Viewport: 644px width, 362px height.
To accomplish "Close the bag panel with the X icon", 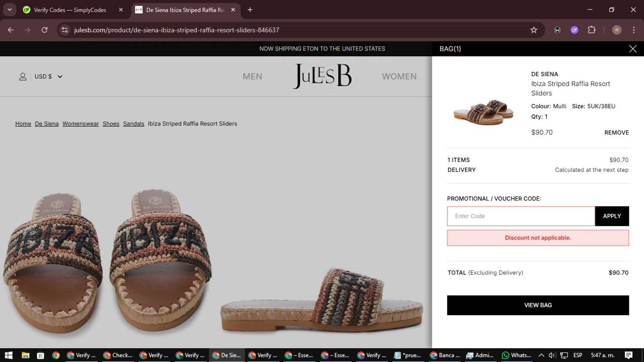I will click(632, 49).
